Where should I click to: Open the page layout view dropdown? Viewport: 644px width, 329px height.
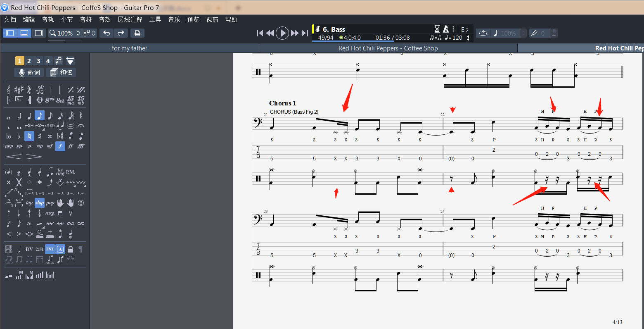pos(90,33)
